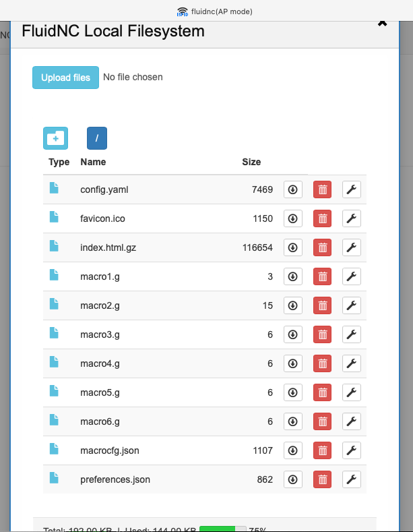Screen dimensions: 413x532
Task: Open wrench options for preferences.json
Action: pos(352,479)
